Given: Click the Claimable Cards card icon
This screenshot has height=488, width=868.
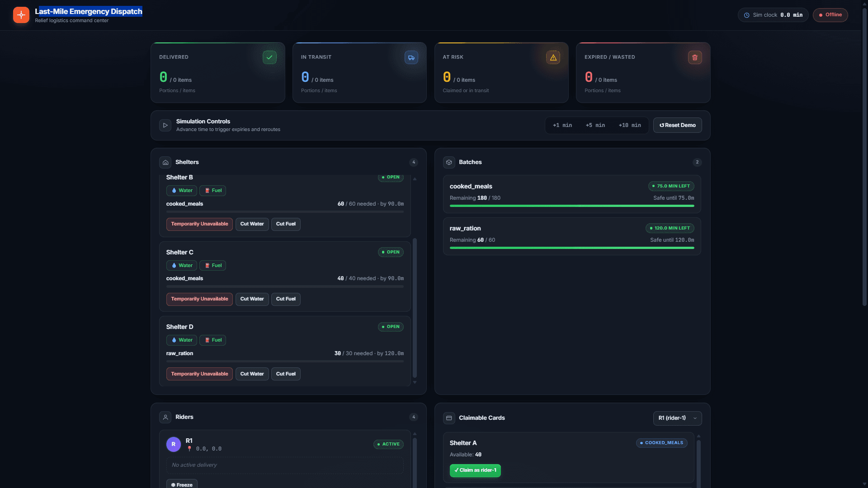Looking at the screenshot, I should point(449,418).
